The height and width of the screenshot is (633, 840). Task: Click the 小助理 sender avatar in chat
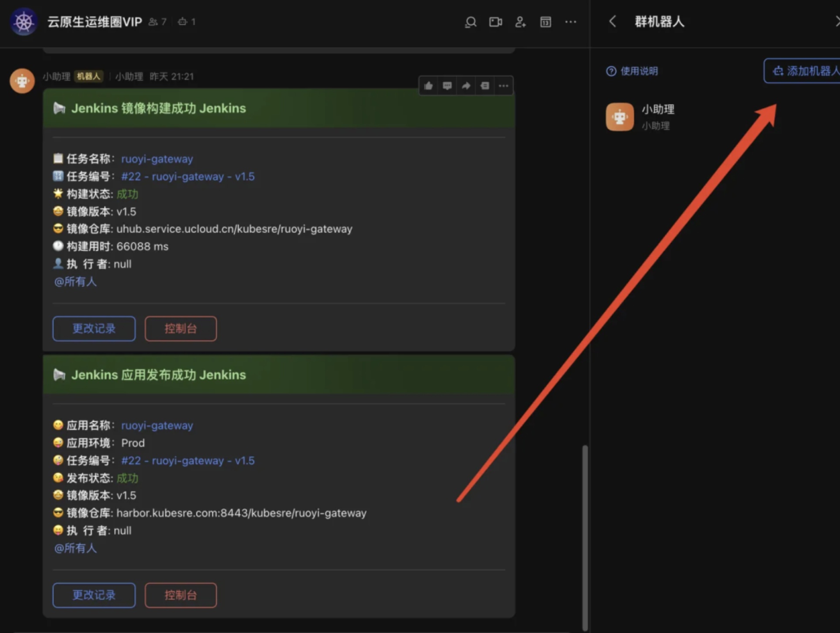[22, 81]
